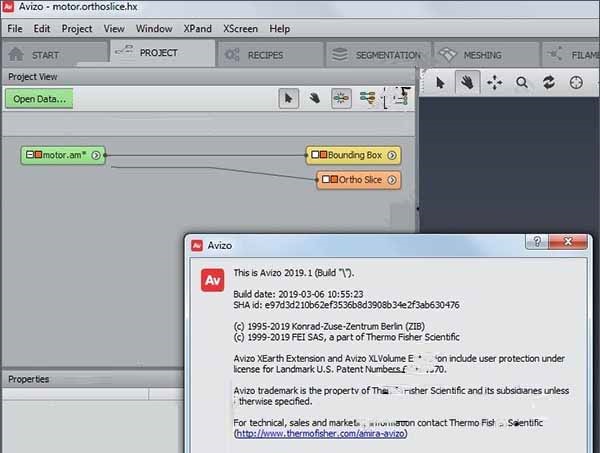Open the XScreen menu

coord(240,29)
